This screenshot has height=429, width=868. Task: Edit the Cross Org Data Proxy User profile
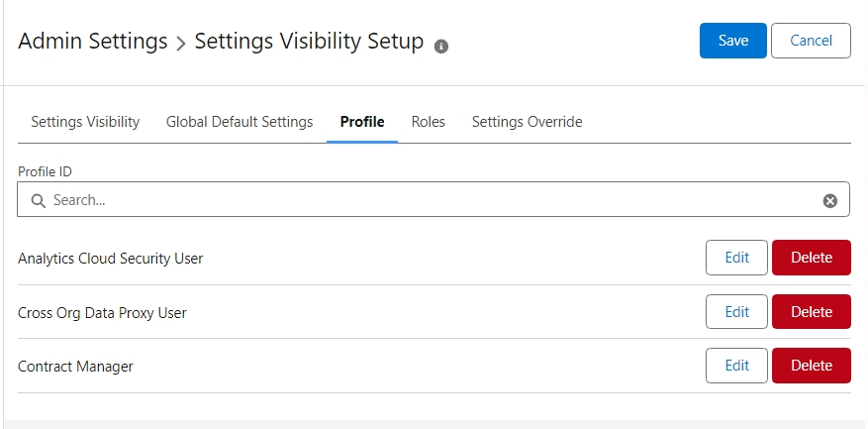tap(736, 312)
